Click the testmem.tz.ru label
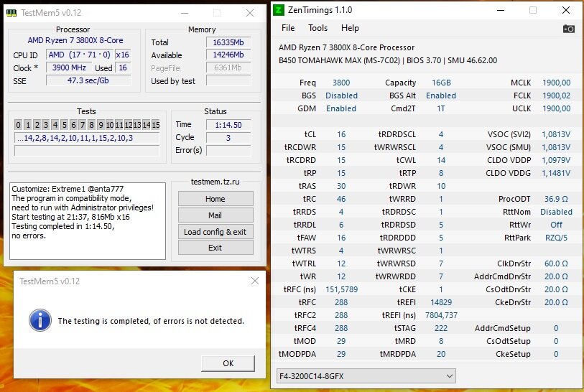Screen dimensions: 584x392 click(x=215, y=182)
